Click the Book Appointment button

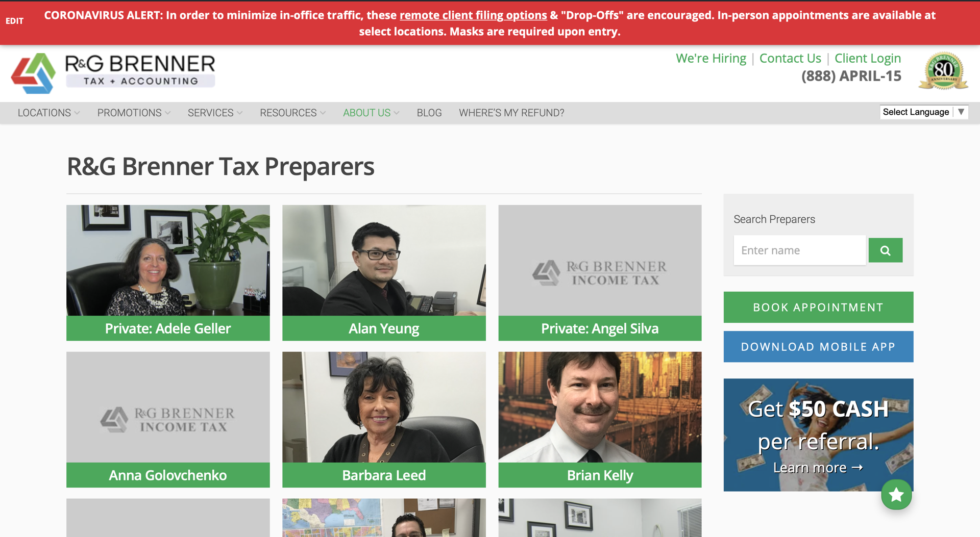click(818, 307)
